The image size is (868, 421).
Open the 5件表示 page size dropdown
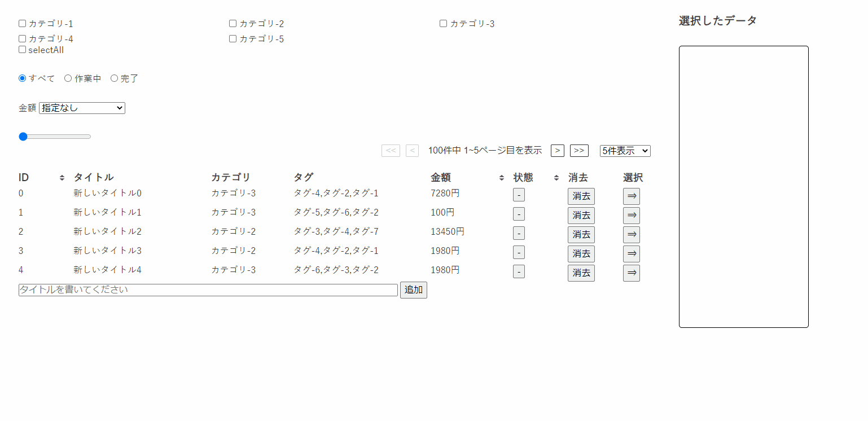pos(625,151)
